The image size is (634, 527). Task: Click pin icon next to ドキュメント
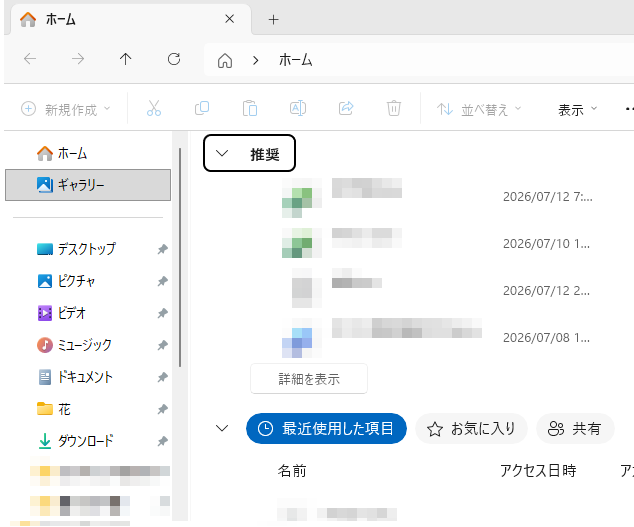coord(163,377)
